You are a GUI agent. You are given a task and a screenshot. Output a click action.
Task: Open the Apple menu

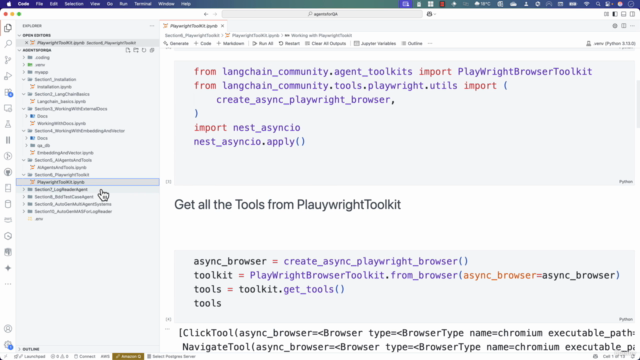pyautogui.click(x=9, y=4)
